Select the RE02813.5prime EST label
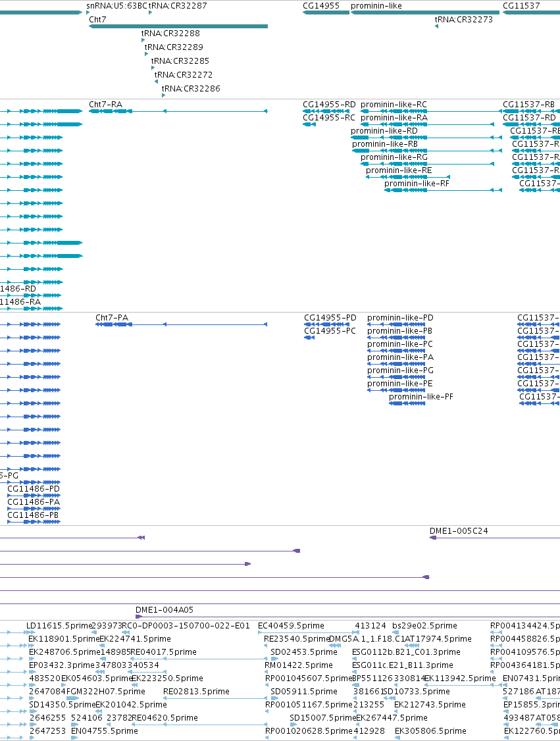The width and height of the screenshot is (560, 741). pyautogui.click(x=196, y=692)
